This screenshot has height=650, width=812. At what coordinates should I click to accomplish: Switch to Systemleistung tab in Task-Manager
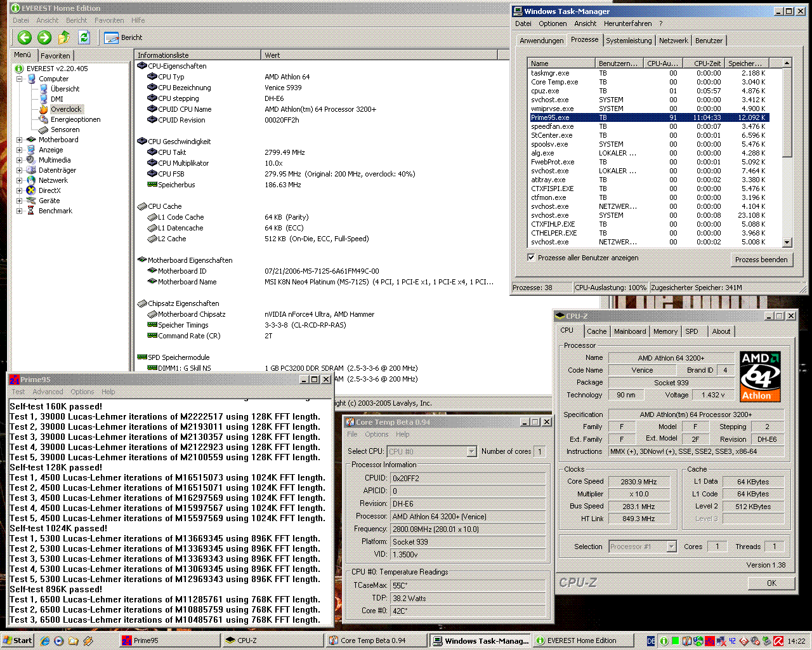tap(629, 41)
